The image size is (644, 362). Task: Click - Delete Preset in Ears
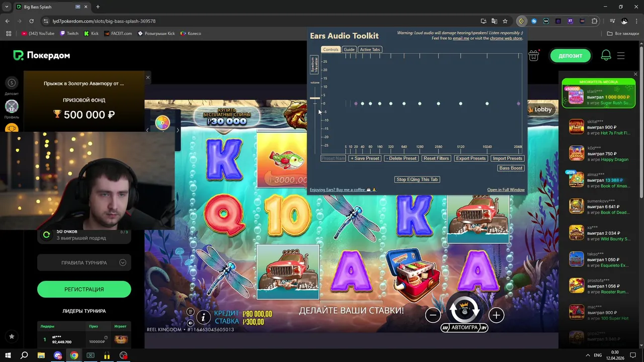tap(401, 158)
